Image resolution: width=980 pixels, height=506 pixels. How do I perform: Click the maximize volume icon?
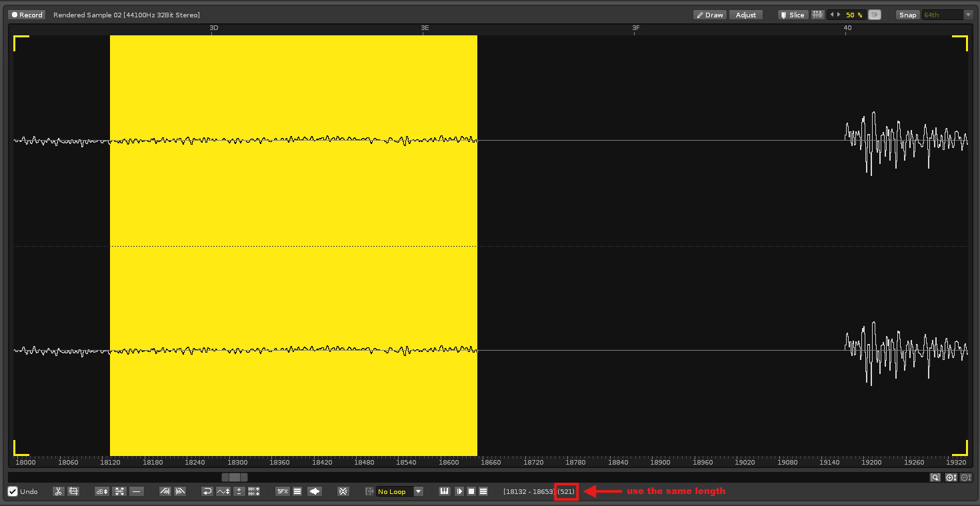[x=119, y=491]
